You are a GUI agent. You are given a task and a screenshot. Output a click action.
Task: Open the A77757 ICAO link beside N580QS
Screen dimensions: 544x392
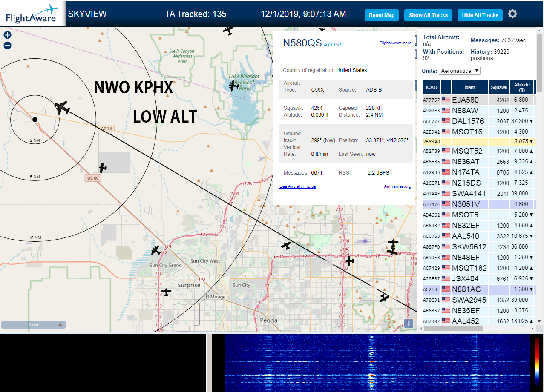333,44
